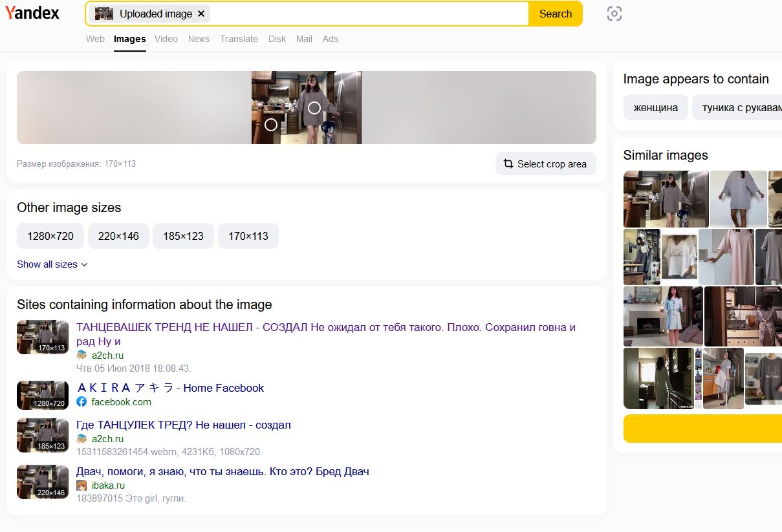The width and height of the screenshot is (782, 532).
Task: Click the a2ch.ru link under ТАНЦУЛЕК result
Action: (x=107, y=439)
